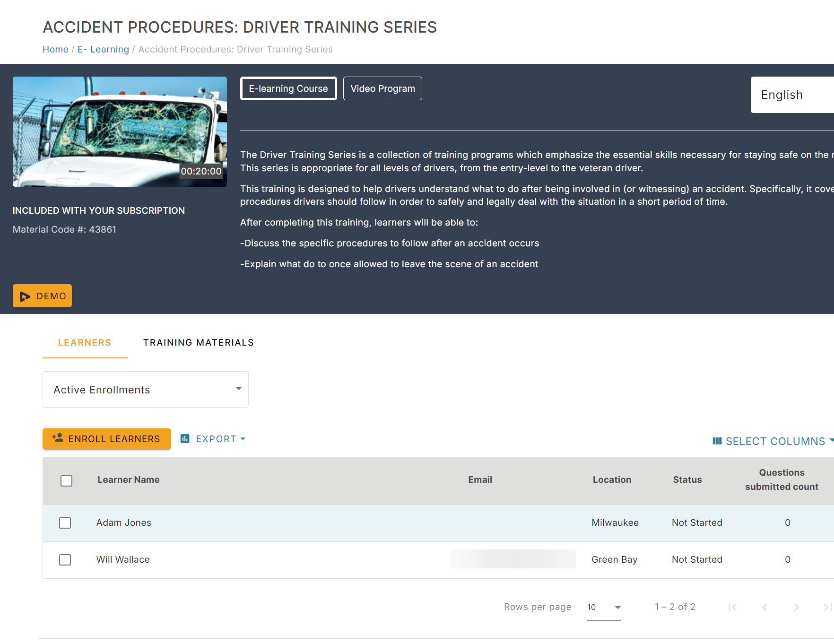Click the Green Bay location cell
Screen dimensions: 834x644
(615, 559)
